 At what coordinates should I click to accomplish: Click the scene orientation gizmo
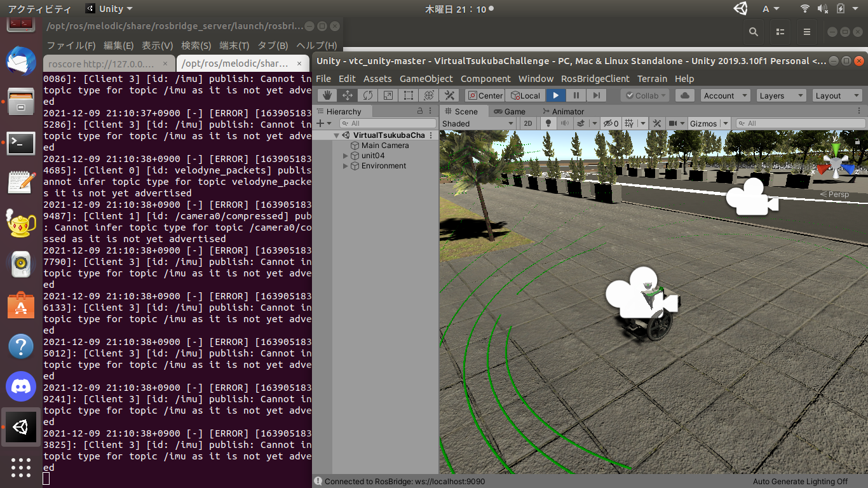[x=836, y=163]
